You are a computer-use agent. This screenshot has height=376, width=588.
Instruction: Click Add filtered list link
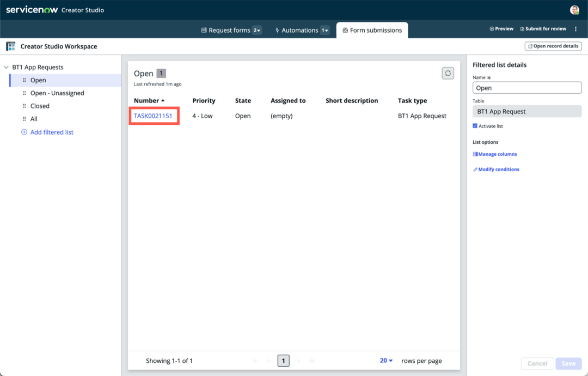pyautogui.click(x=52, y=132)
